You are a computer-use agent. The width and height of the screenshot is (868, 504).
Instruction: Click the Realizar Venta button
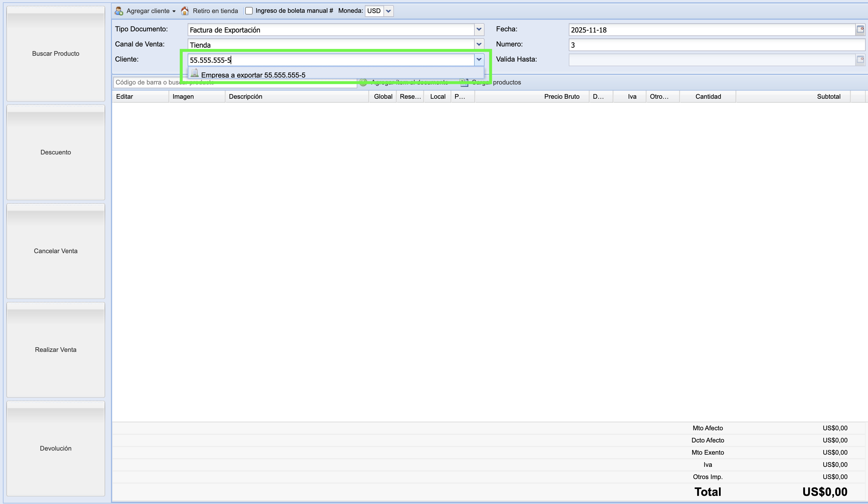(x=56, y=350)
